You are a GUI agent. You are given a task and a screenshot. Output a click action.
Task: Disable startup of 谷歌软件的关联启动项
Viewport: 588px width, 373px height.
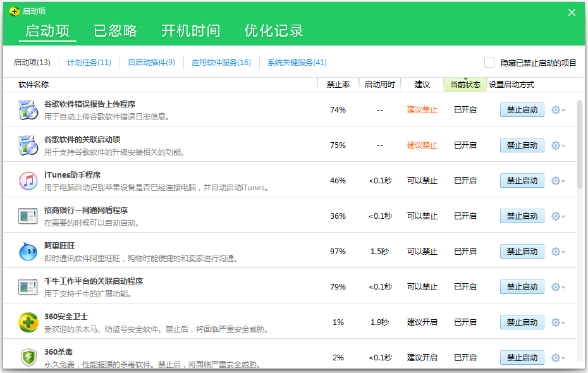coord(522,145)
